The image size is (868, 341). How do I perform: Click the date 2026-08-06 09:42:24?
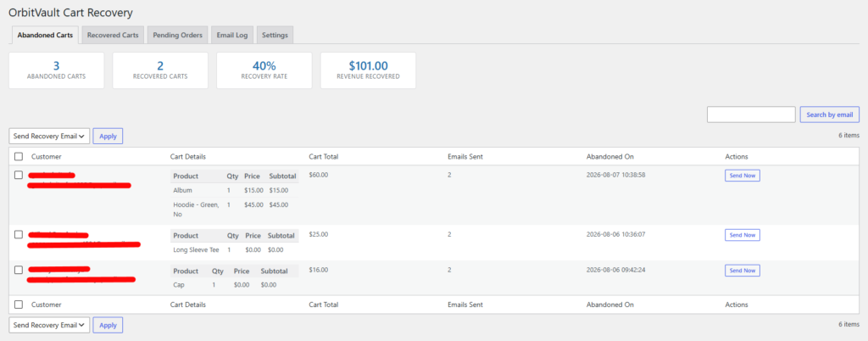click(x=615, y=270)
